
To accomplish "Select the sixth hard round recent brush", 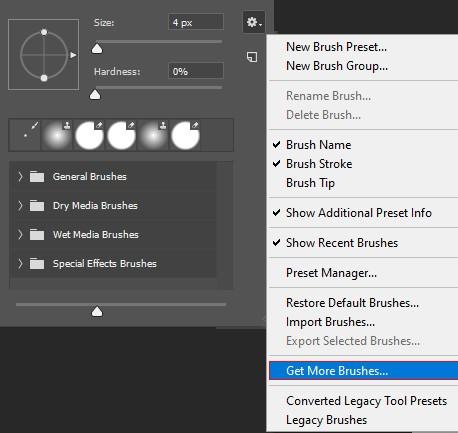I will (185, 135).
